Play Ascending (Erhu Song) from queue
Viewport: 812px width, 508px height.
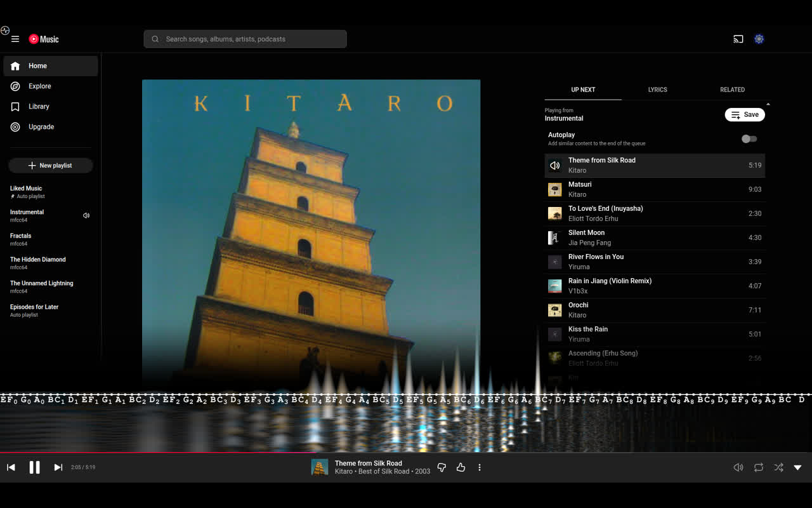point(655,358)
